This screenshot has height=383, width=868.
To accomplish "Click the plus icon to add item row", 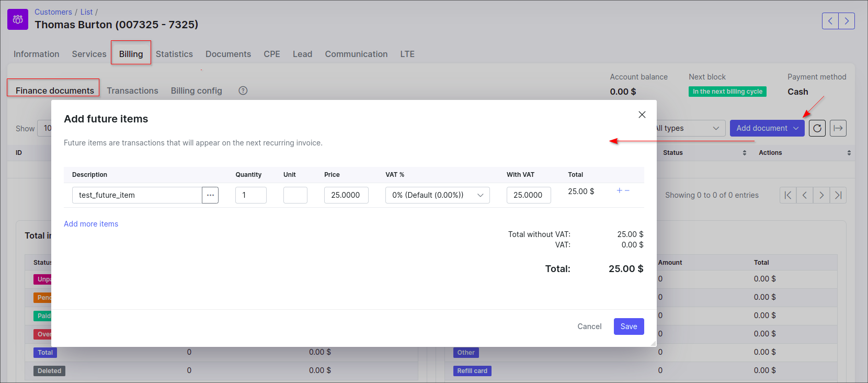I will tap(620, 190).
